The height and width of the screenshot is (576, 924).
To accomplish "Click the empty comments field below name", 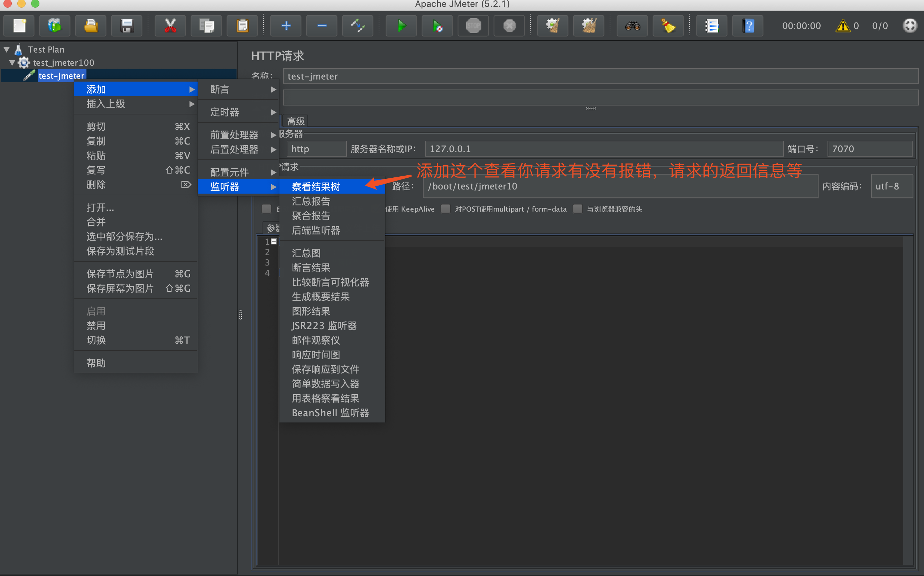I will 601,97.
